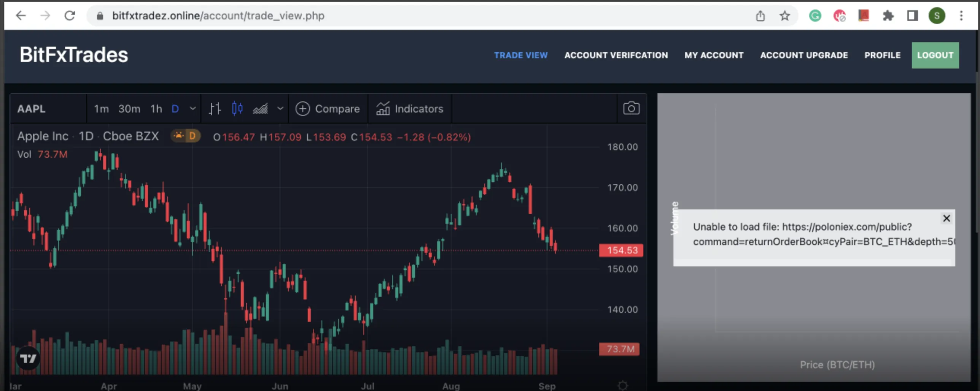Click the 170.00 price axis label
Image resolution: width=980 pixels, height=391 pixels.
pyautogui.click(x=622, y=188)
